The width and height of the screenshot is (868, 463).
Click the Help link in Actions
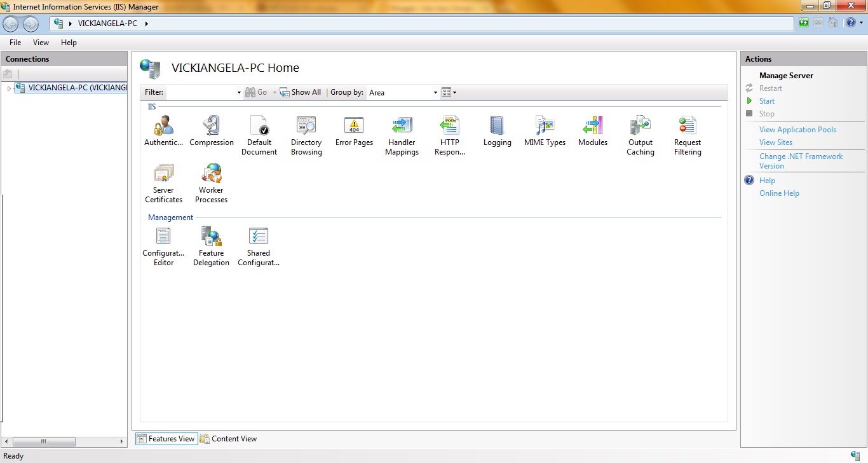tap(767, 181)
